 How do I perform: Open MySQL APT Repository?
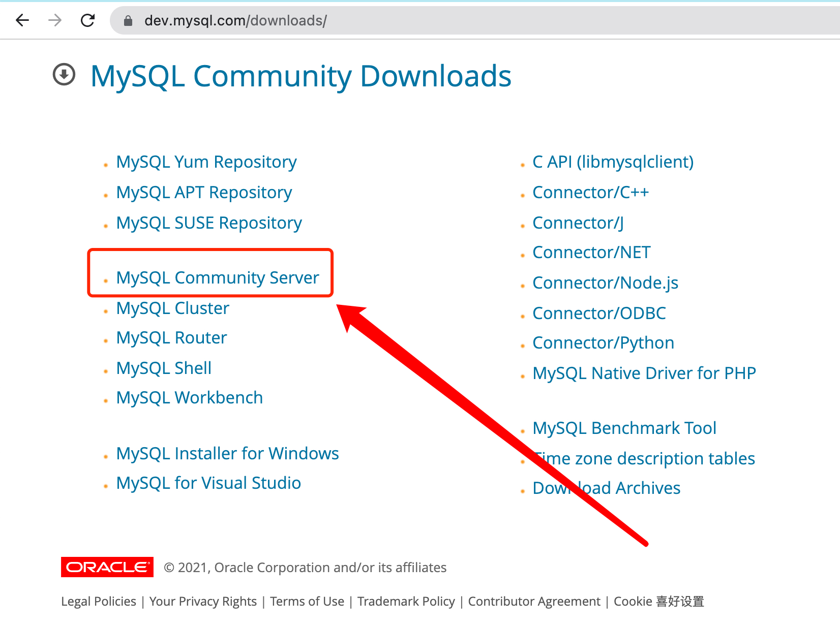pyautogui.click(x=204, y=193)
